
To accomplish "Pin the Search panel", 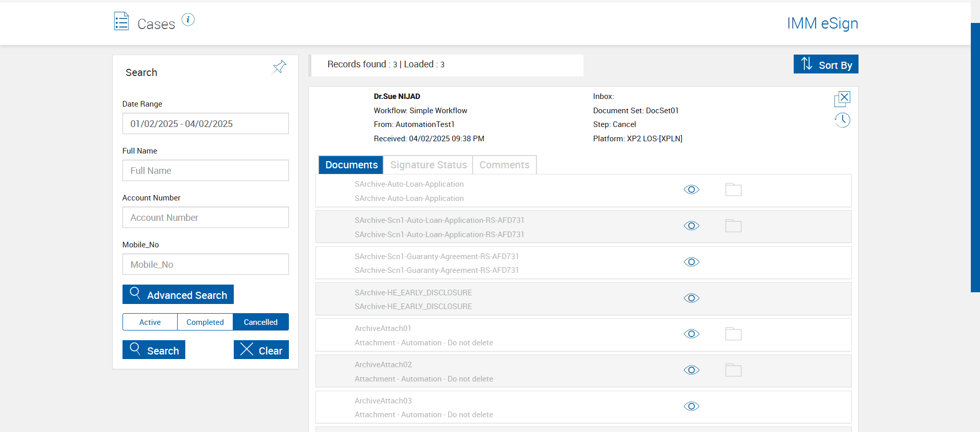I will click(279, 67).
